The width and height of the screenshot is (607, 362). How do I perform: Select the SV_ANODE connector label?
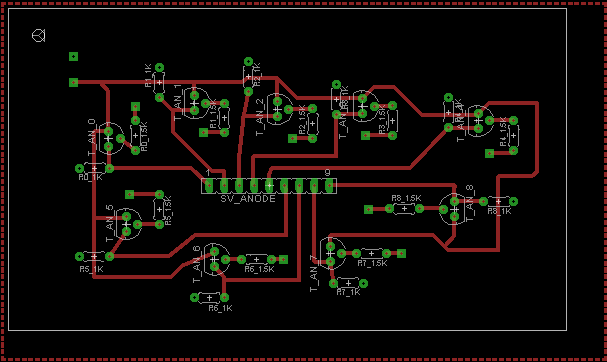pyautogui.click(x=248, y=199)
